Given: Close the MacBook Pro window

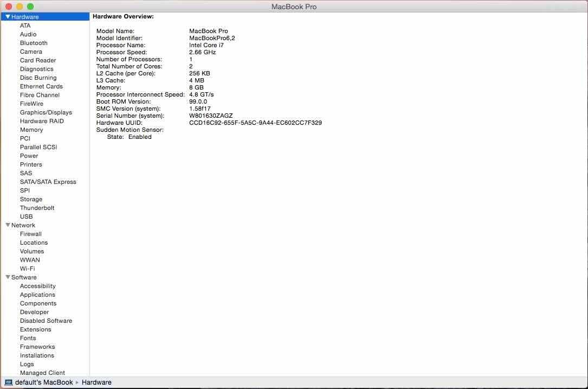Looking at the screenshot, I should tap(9, 7).
